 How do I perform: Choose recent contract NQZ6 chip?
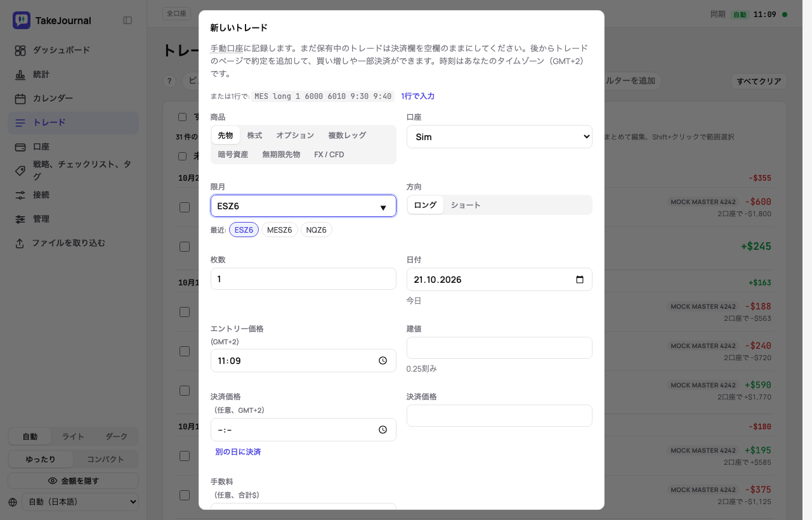[317, 230]
